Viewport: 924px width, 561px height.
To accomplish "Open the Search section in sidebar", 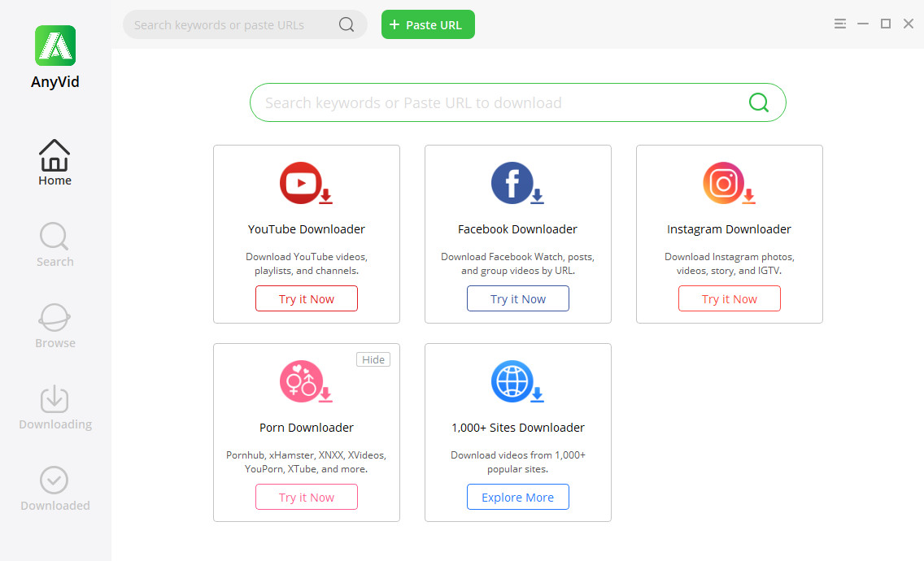I will click(x=54, y=245).
